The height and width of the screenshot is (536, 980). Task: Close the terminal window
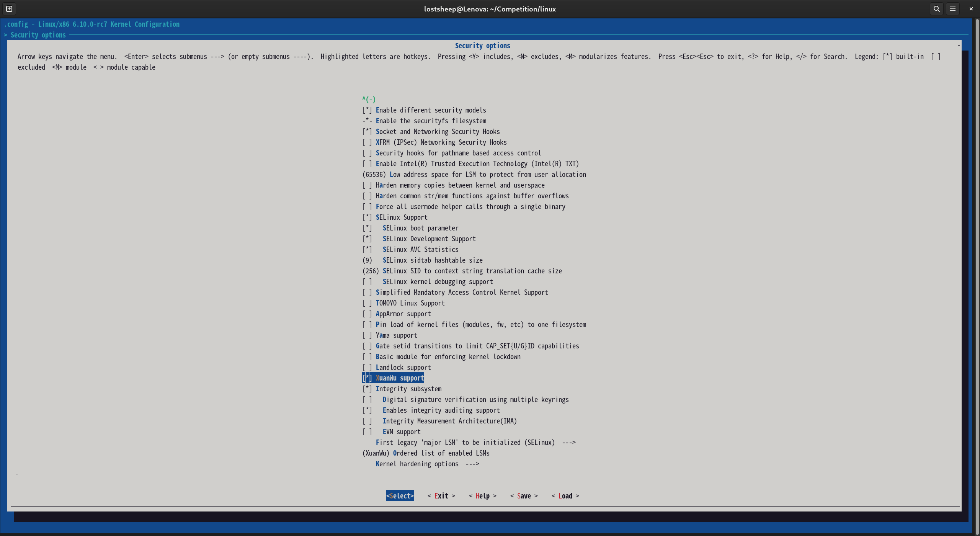point(971,9)
